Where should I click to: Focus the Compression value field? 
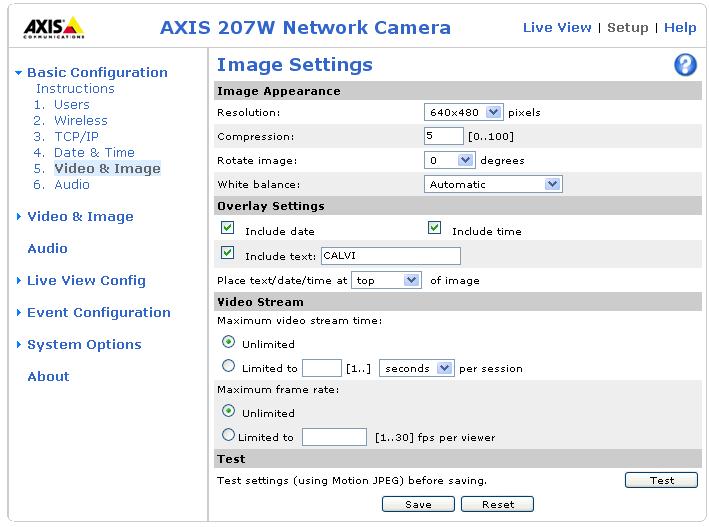pyautogui.click(x=444, y=136)
